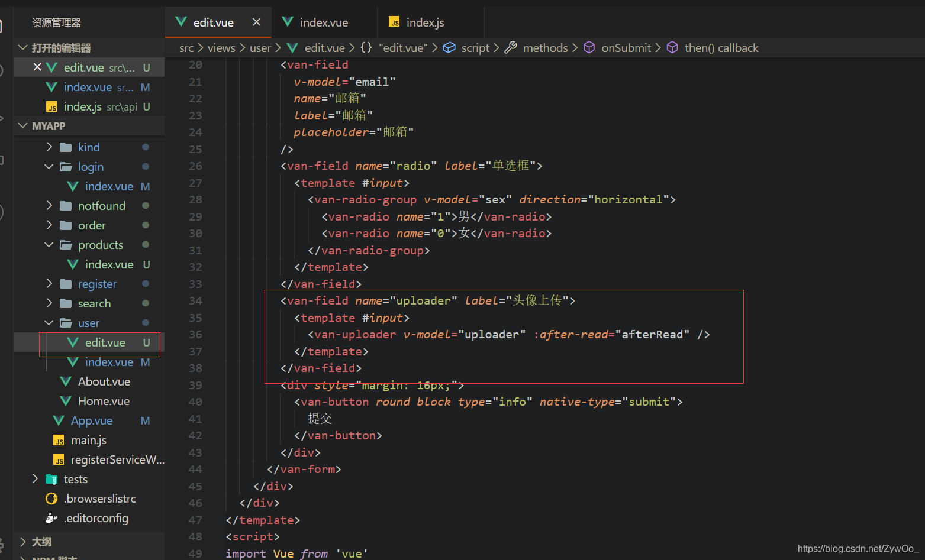Click the .browserslistrc file icon

click(51, 499)
